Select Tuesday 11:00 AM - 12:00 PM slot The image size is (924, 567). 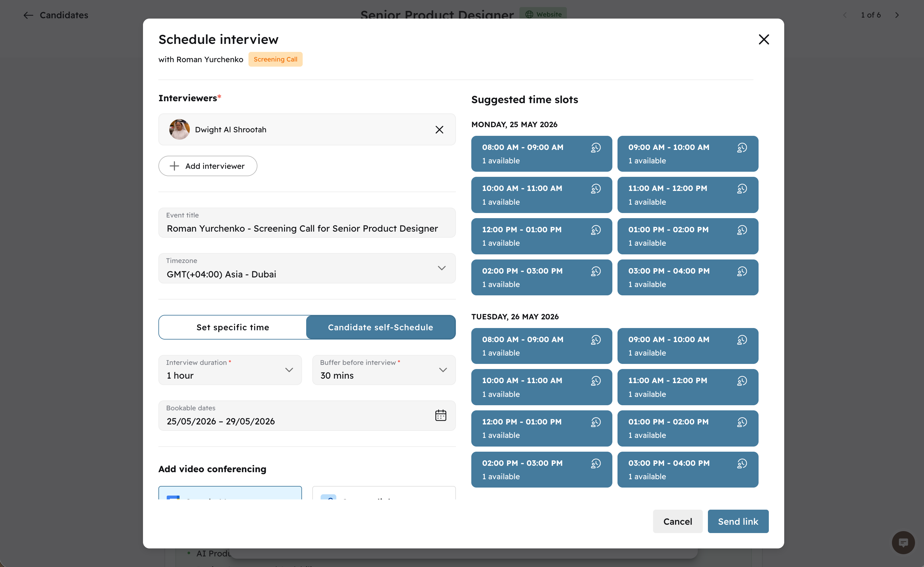pos(688,387)
